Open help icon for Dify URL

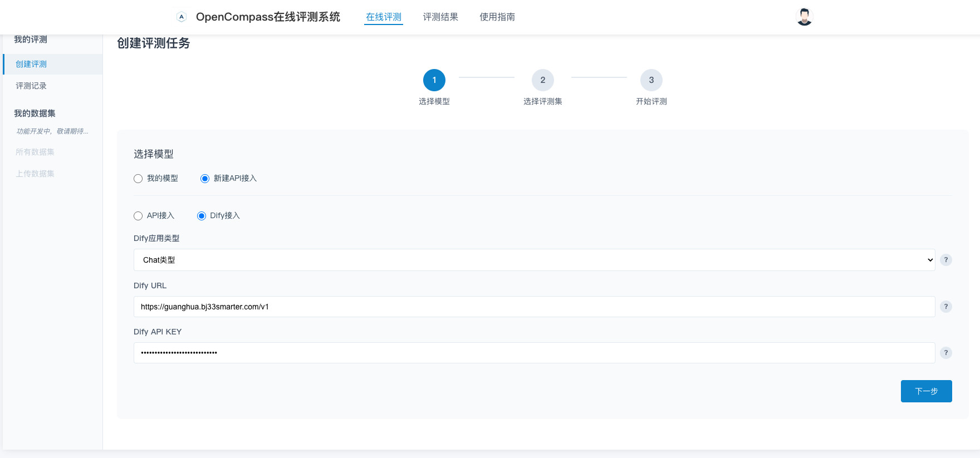[945, 307]
